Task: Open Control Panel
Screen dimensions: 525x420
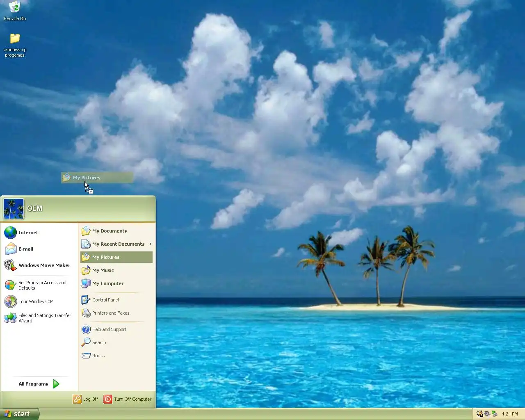Action: (116, 300)
